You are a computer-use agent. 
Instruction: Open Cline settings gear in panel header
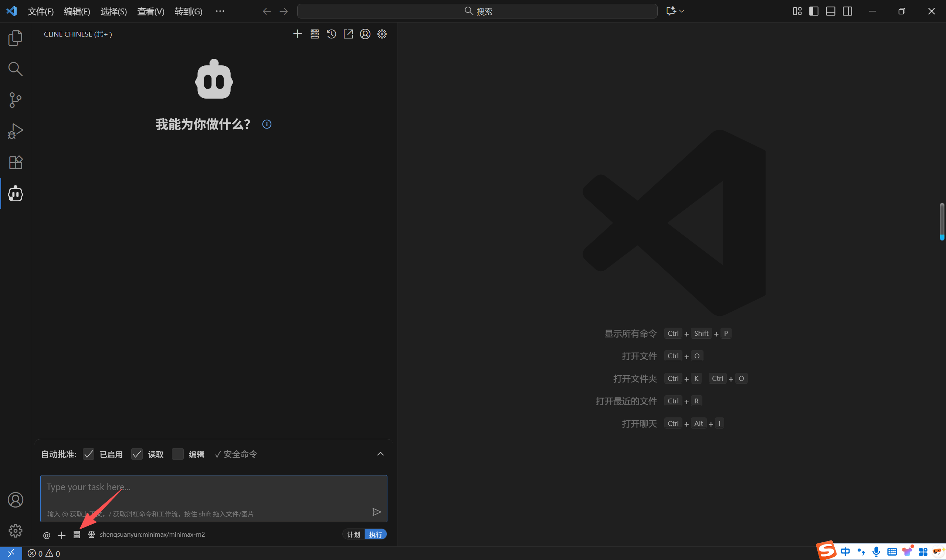click(x=382, y=34)
